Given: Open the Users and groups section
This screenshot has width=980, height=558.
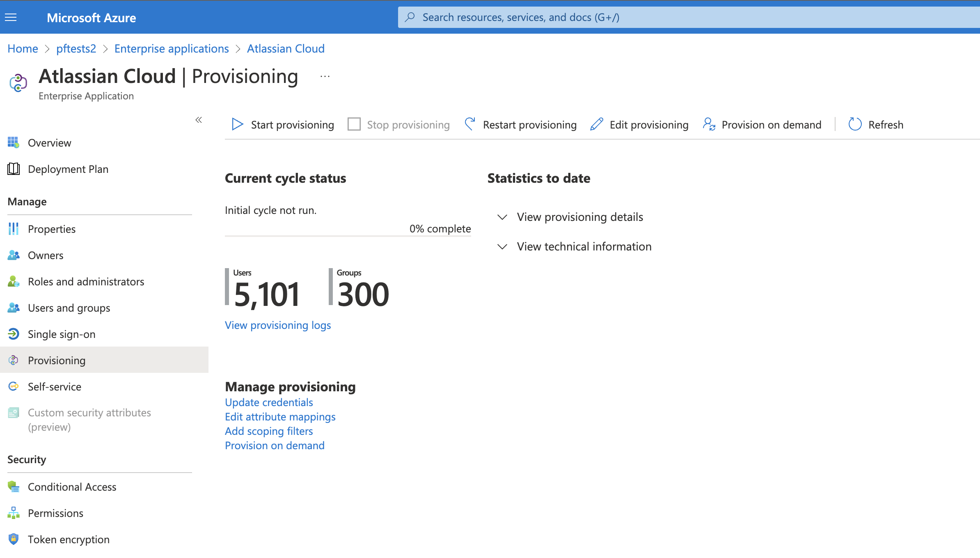Looking at the screenshot, I should coord(69,308).
